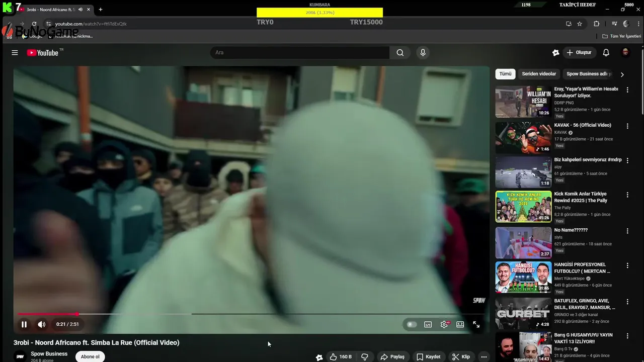644x362 pixels.
Task: Bookmark this page with star icon
Action: pos(580,24)
